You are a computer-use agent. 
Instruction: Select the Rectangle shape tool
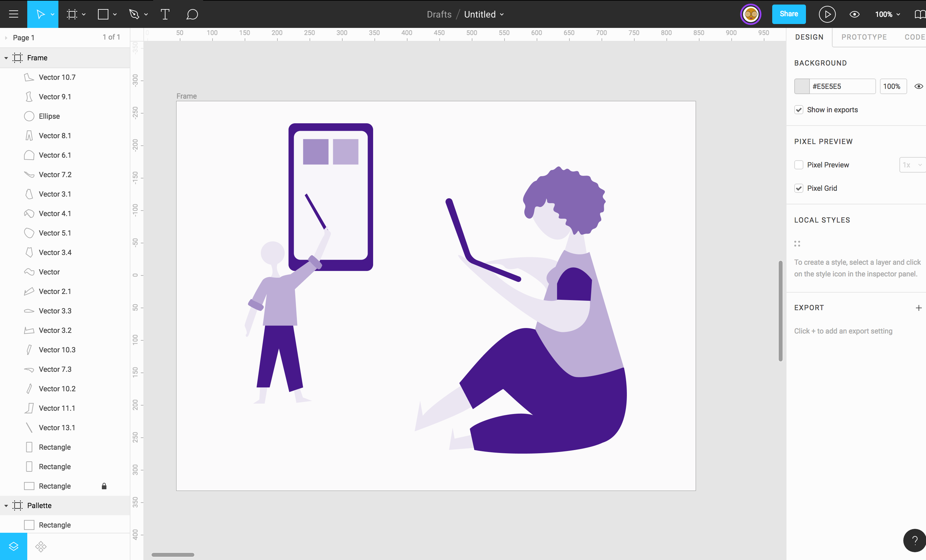click(103, 14)
